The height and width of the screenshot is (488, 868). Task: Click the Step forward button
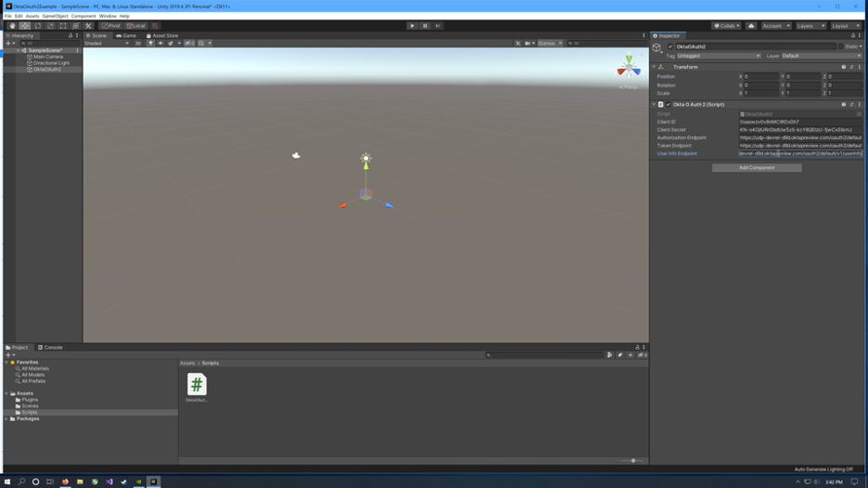coord(438,26)
